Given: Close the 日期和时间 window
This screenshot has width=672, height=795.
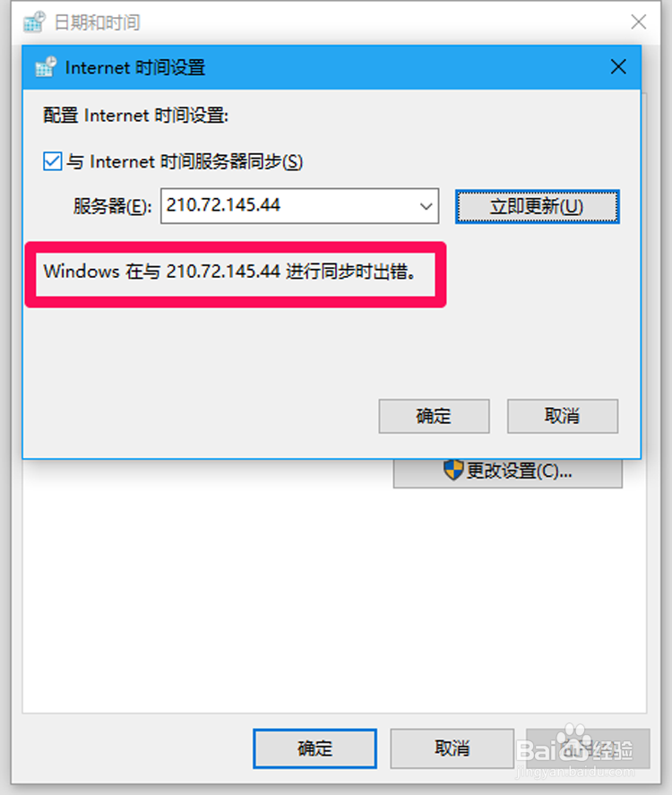Looking at the screenshot, I should click(x=639, y=22).
